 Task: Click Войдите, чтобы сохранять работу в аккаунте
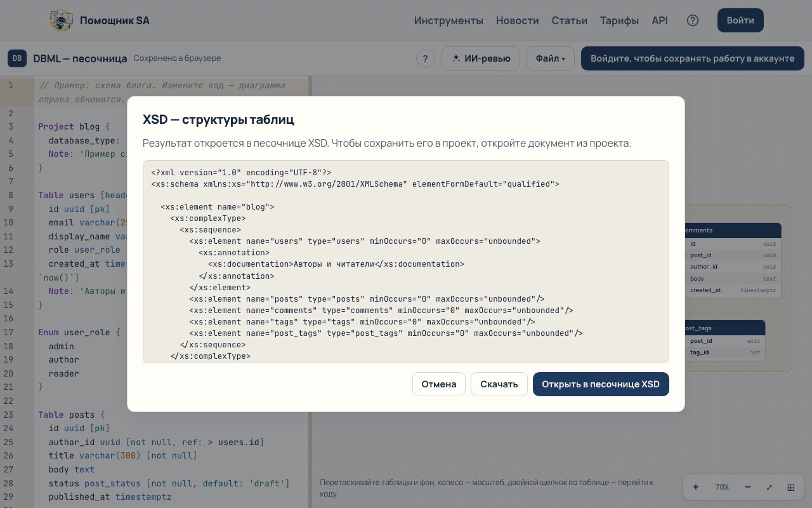pyautogui.click(x=693, y=58)
